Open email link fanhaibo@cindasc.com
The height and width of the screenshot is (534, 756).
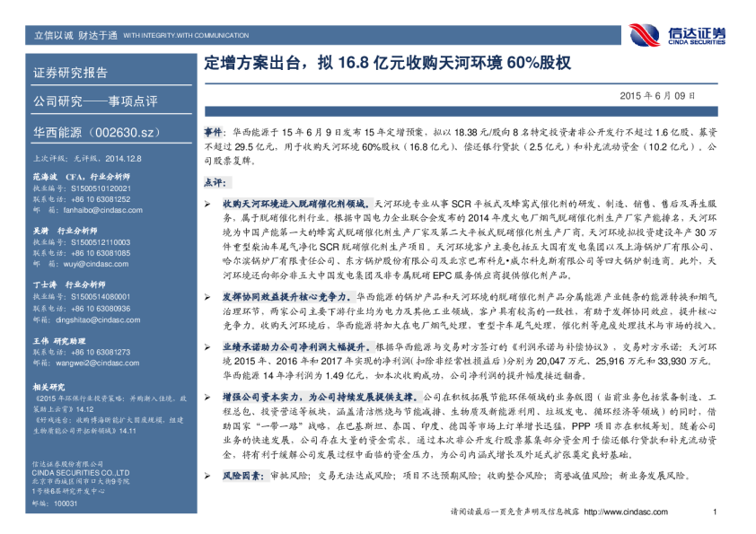click(x=86, y=209)
